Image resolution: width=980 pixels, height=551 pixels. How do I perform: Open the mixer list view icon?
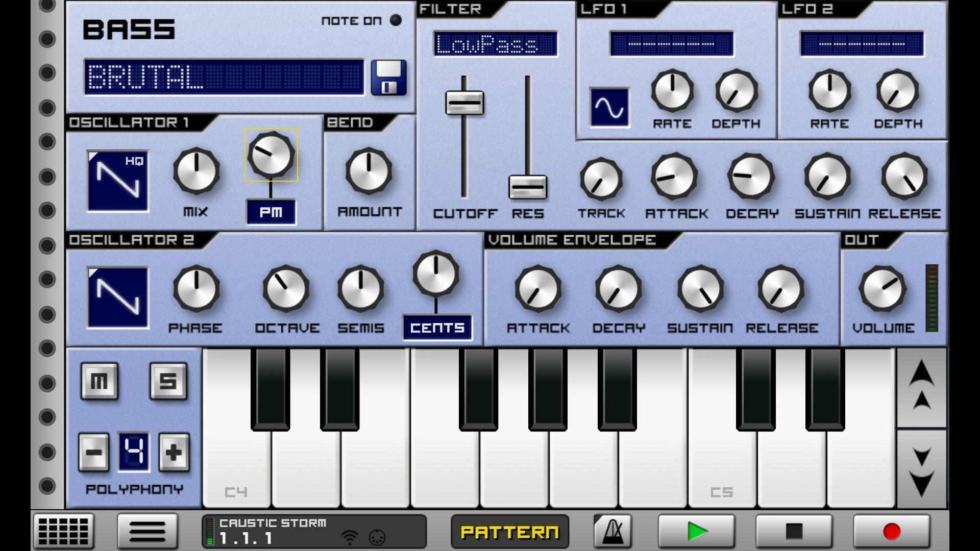148,531
